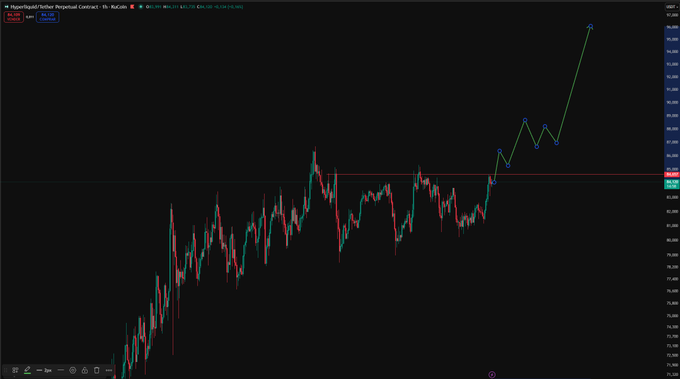Open more options ellipsis in drawing toolbar
This screenshot has height=379, width=680.
(x=109, y=370)
